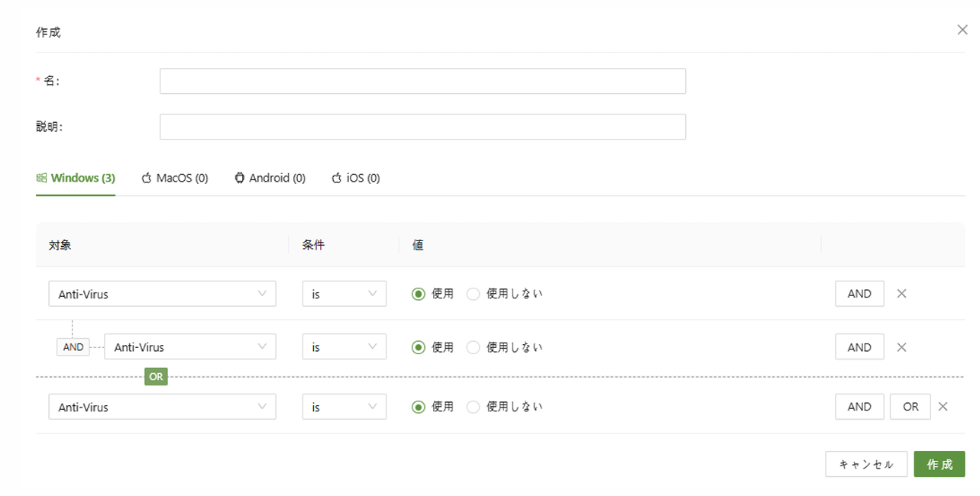Click the green OR group separator badge
Image resolution: width=980 pixels, height=496 pixels.
(x=156, y=377)
